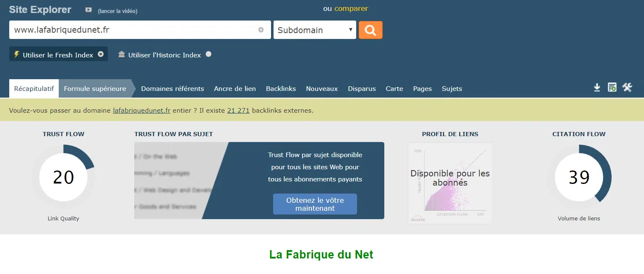Select the Fresh Index radio button
This screenshot has width=644, height=274.
100,54
